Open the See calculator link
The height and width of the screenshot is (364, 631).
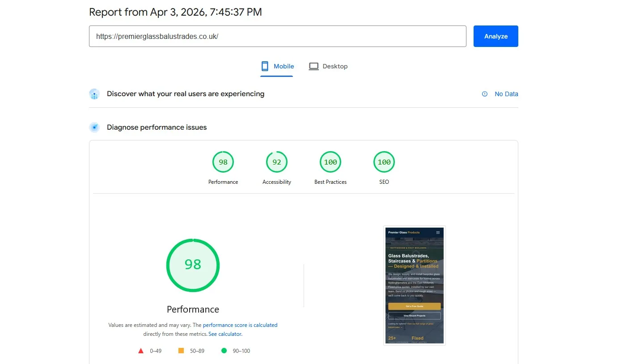tap(225, 334)
